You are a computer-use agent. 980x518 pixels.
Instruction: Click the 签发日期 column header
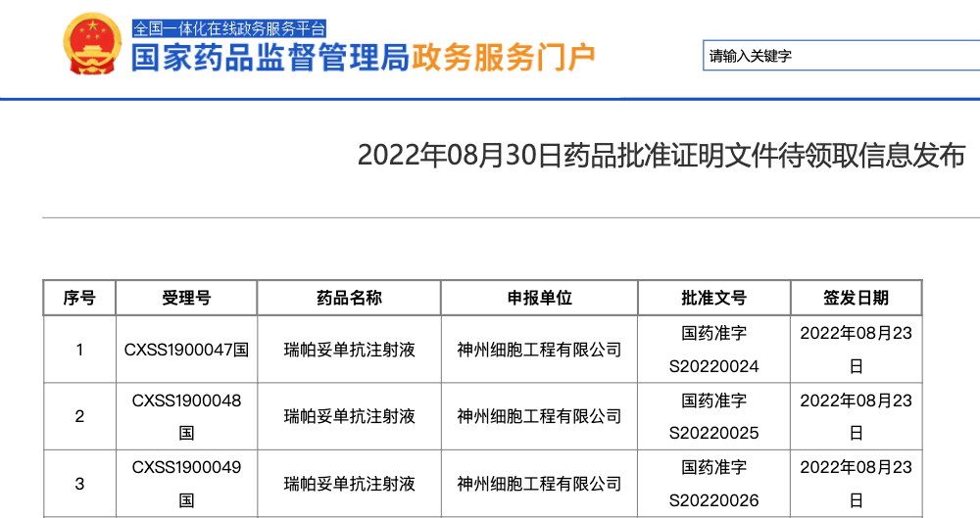[856, 298]
